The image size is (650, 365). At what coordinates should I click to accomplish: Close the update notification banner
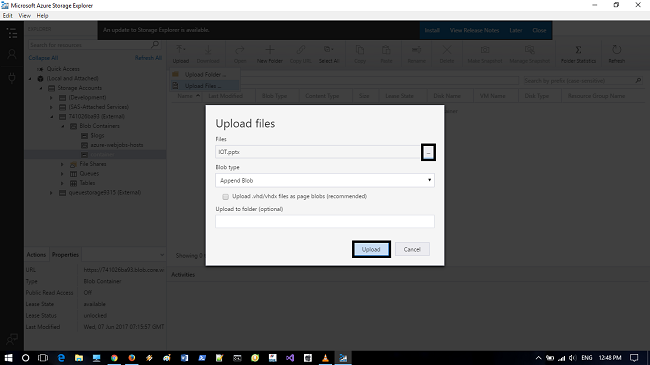click(539, 30)
